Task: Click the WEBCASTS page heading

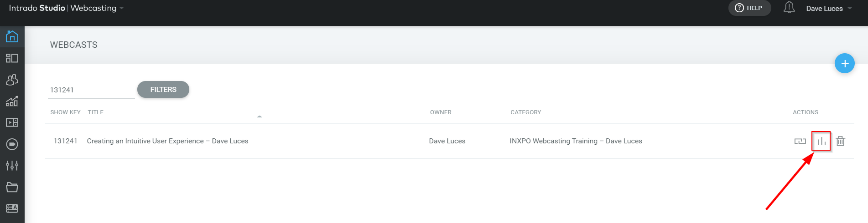Action: pos(74,45)
